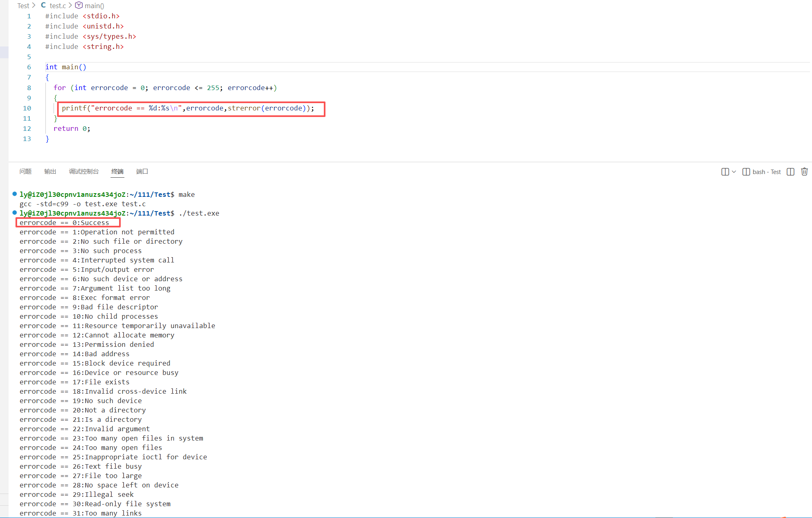Click blue dot beside the make command
Viewport: 812px width, 518px height.
15,194
